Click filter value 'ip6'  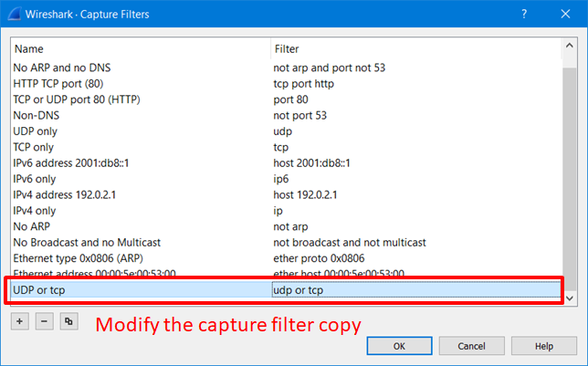[x=281, y=179]
